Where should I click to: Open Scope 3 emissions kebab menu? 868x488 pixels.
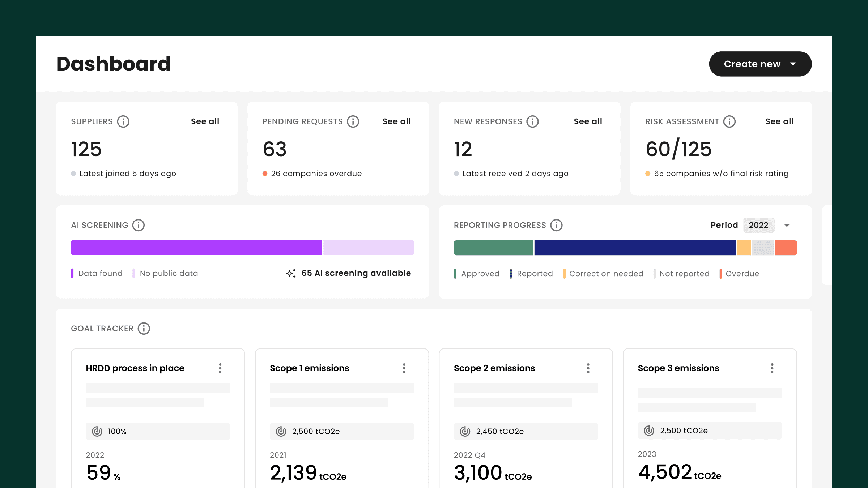tap(772, 368)
